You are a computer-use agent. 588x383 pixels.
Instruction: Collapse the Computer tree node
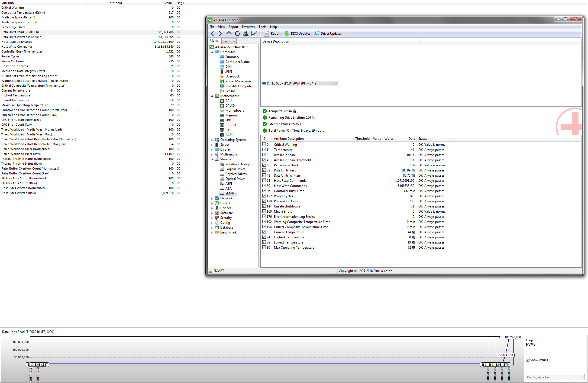pyautogui.click(x=212, y=52)
